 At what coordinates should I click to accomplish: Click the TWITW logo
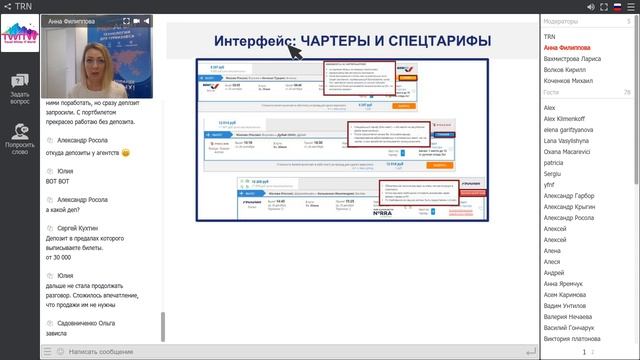coord(20,33)
